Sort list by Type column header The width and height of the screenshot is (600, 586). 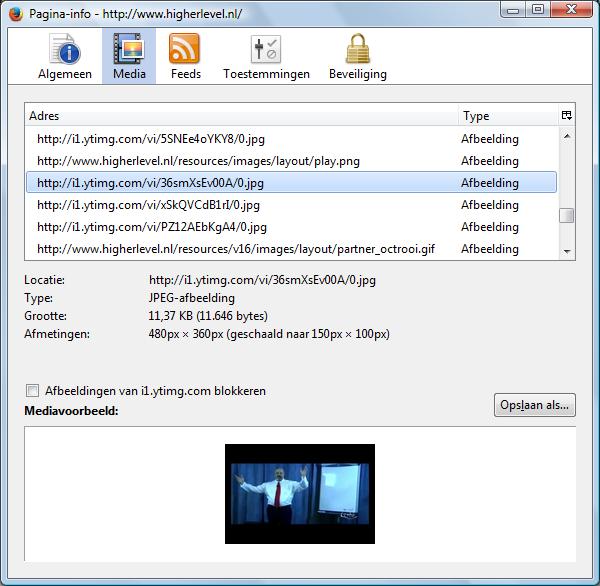[x=509, y=116]
